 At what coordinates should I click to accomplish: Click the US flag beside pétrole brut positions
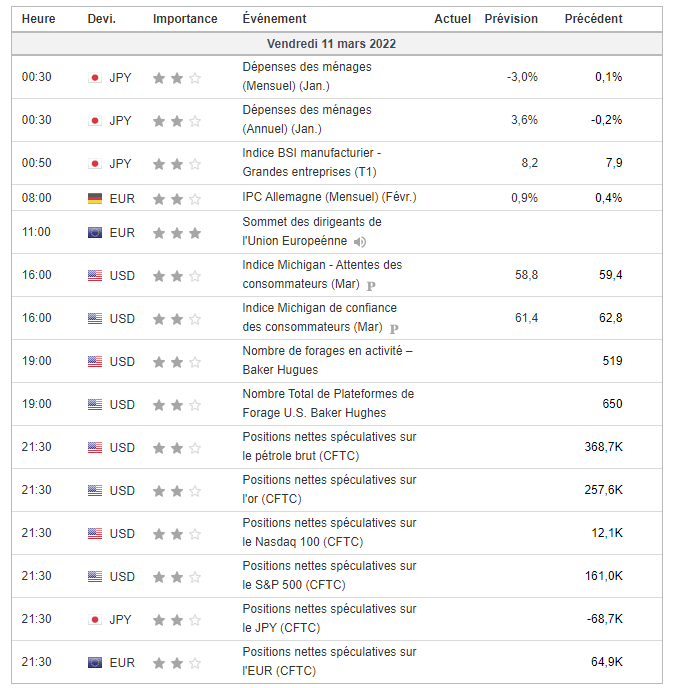(x=95, y=447)
